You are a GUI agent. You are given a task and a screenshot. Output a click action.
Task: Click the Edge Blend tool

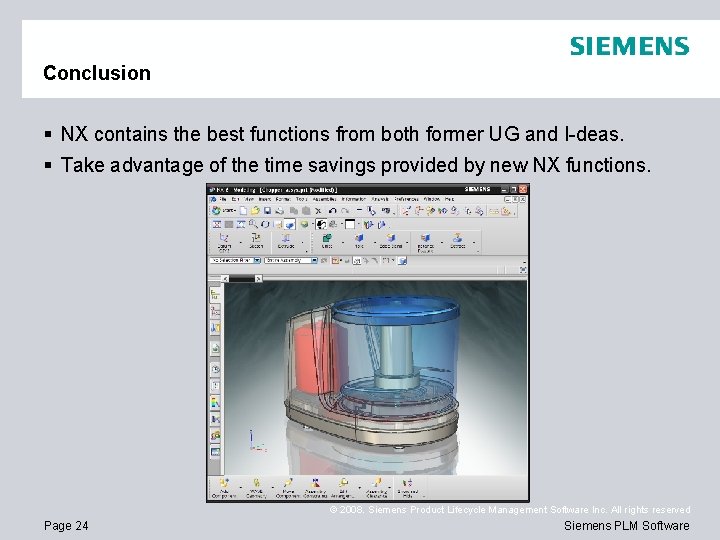[391, 241]
